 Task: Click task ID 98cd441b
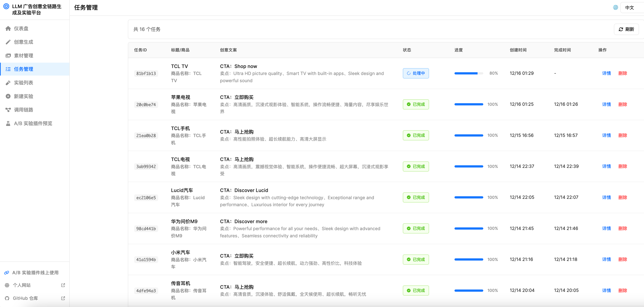pos(146,229)
